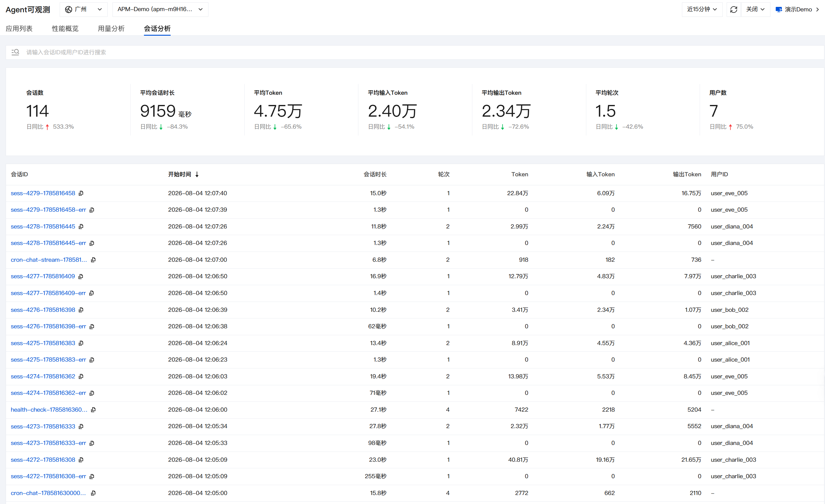Open session sess-4272-1785816308
Screen dimensions: 825x504
click(x=43, y=460)
